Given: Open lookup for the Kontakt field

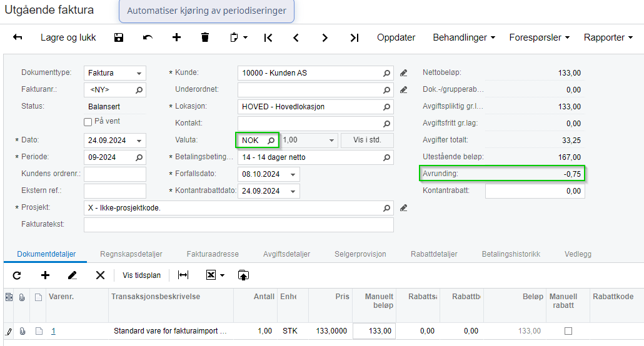Looking at the screenshot, I should click(386, 124).
